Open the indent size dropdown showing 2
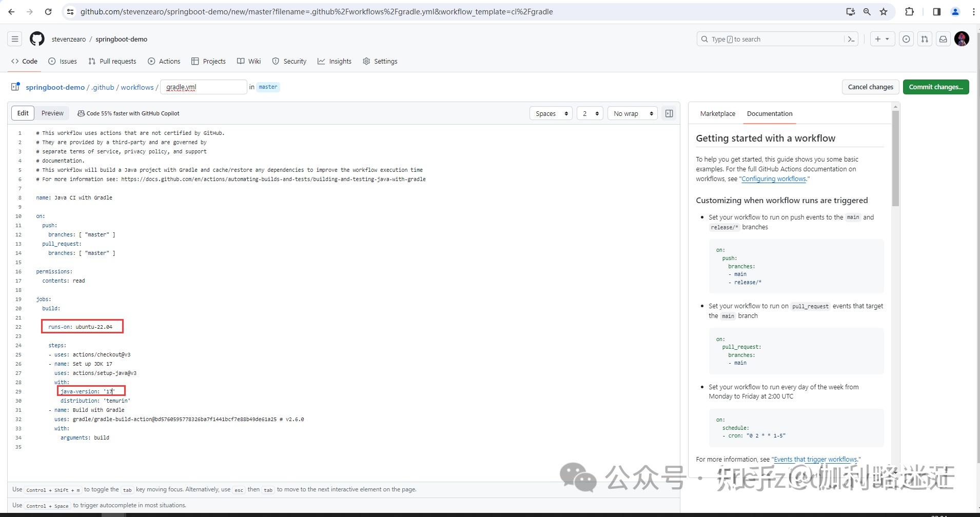Image resolution: width=980 pixels, height=517 pixels. [590, 113]
